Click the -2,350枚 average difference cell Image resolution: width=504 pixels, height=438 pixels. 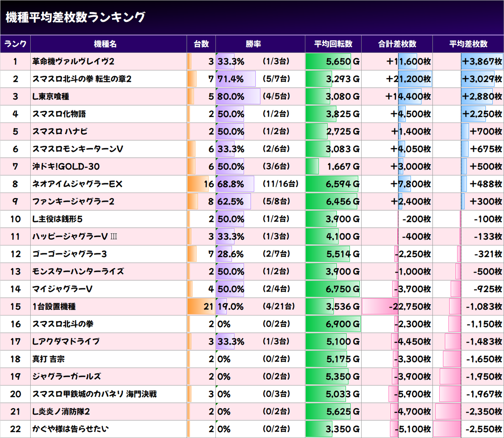[x=468, y=412]
